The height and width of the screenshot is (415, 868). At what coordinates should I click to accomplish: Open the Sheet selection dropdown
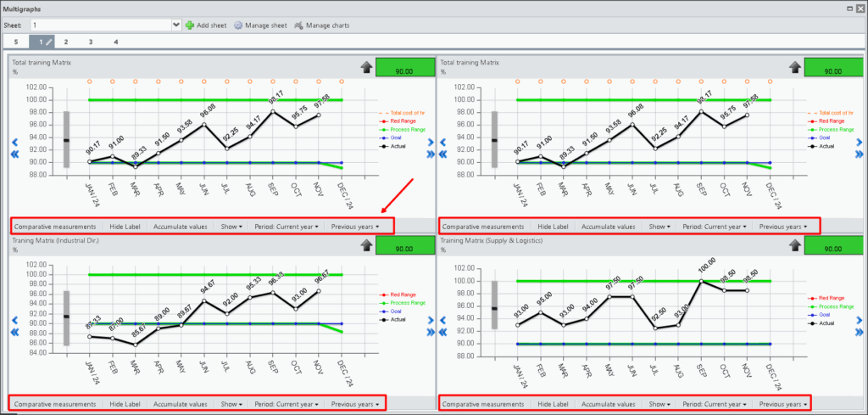(x=175, y=25)
